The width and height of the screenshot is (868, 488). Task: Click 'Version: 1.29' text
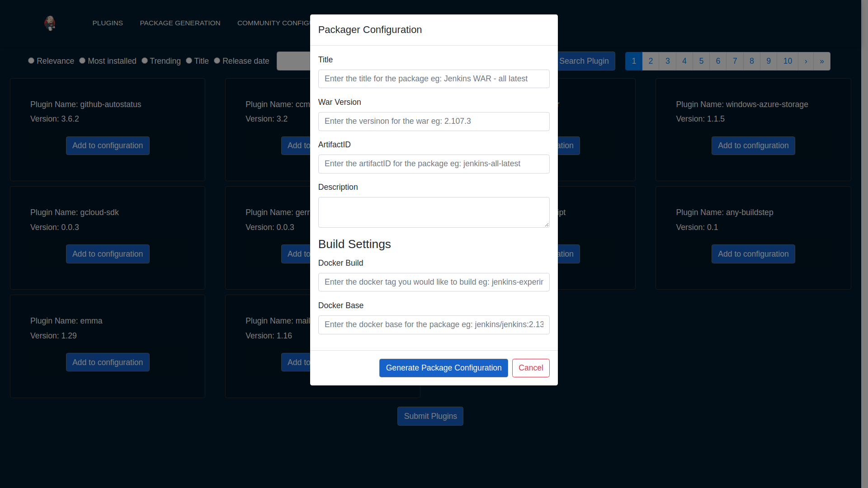point(53,336)
